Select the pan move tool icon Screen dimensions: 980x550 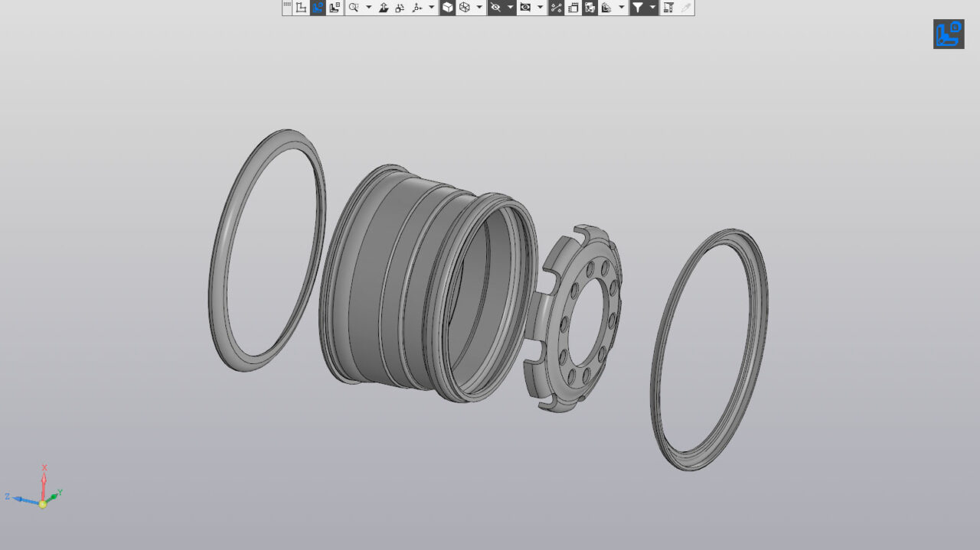pyautogui.click(x=384, y=7)
